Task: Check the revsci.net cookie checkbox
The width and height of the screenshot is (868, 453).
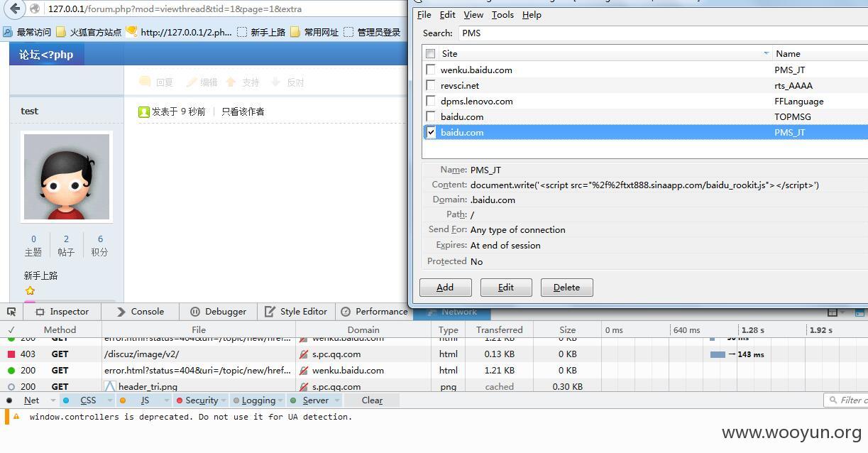Action: pos(431,85)
